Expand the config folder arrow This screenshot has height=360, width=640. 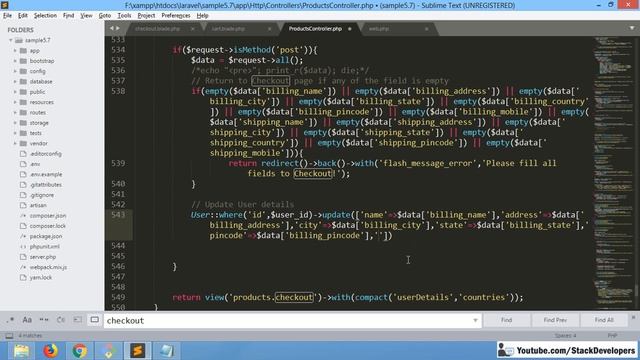[x=15, y=71]
